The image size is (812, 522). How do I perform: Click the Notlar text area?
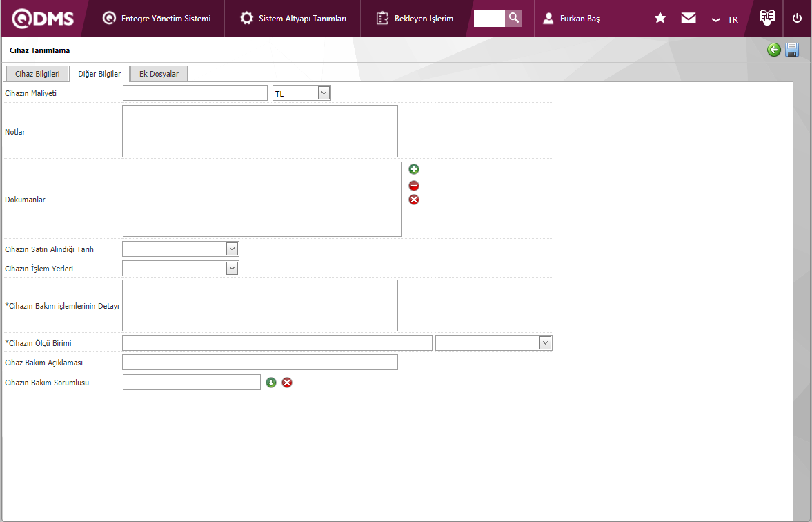(x=260, y=131)
